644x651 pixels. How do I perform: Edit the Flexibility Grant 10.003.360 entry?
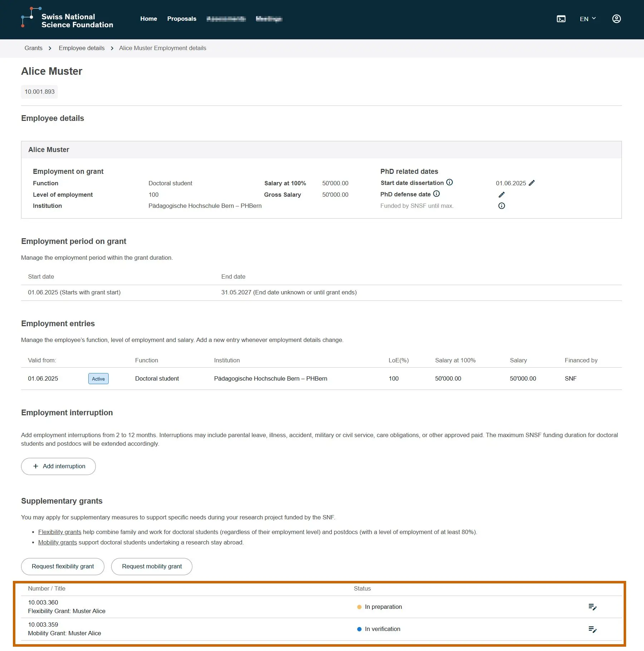pyautogui.click(x=593, y=607)
